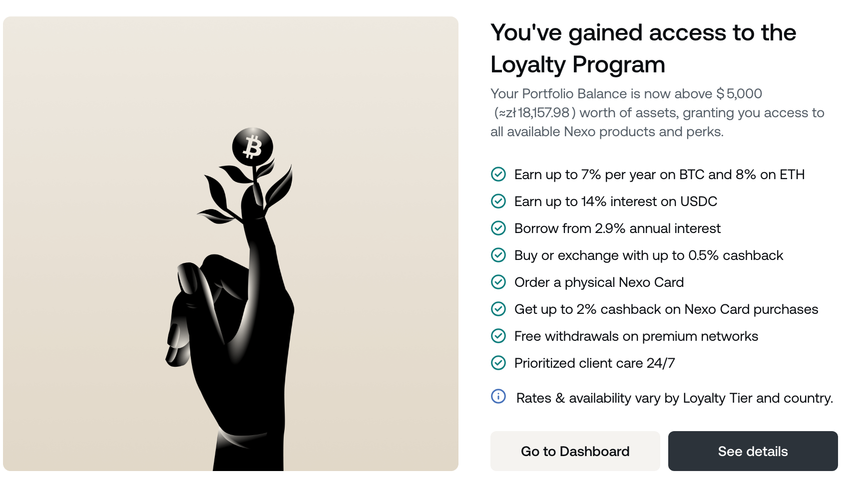Click the 'Prioritized client care 24/7' text
This screenshot has width=868, height=485.
594,363
